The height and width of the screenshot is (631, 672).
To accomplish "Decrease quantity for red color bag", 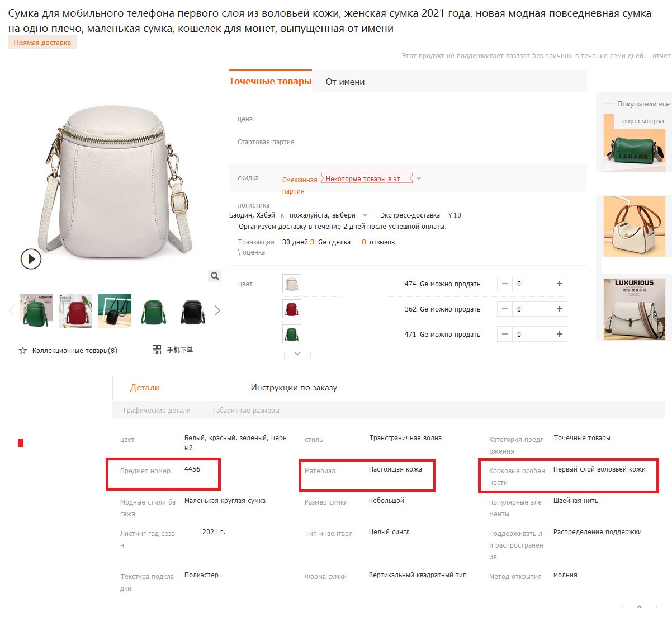I will pyautogui.click(x=504, y=309).
